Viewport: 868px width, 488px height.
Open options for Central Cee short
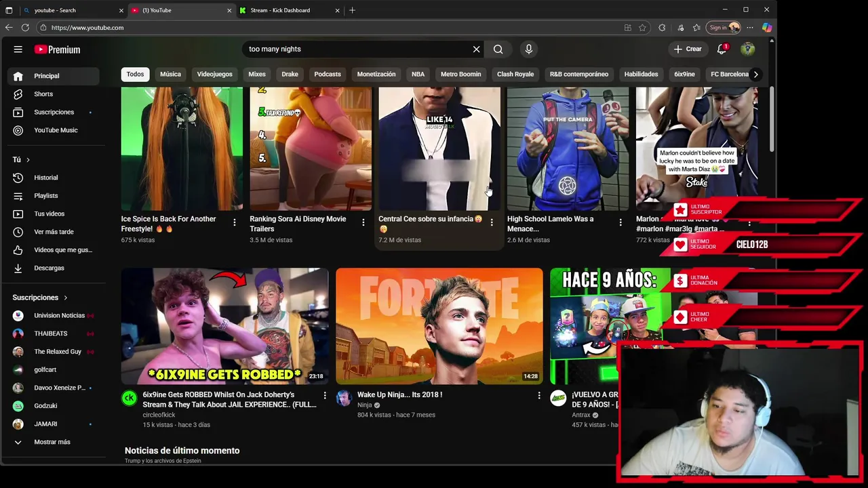(492, 222)
